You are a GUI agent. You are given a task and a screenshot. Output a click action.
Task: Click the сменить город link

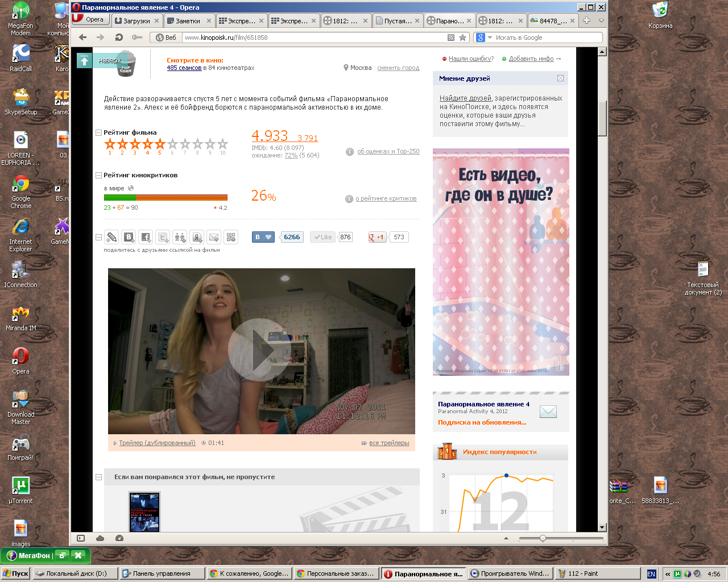(x=398, y=68)
